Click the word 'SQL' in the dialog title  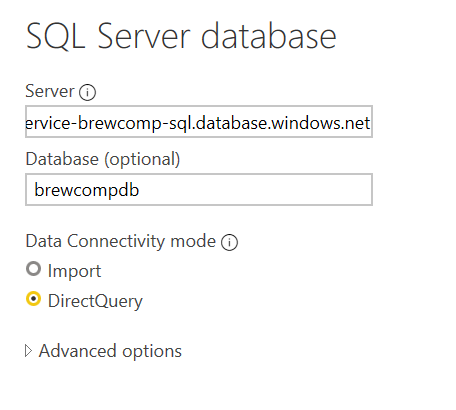click(x=55, y=36)
